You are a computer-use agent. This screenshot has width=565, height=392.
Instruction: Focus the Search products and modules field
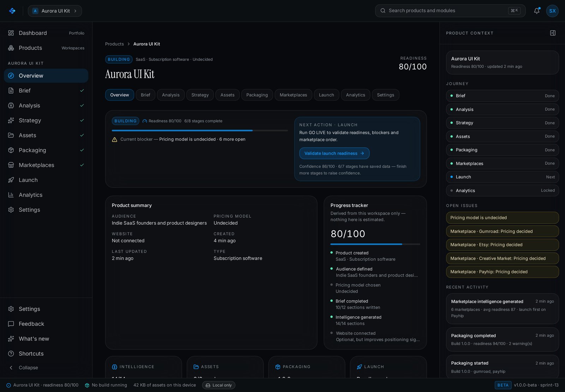coord(450,11)
